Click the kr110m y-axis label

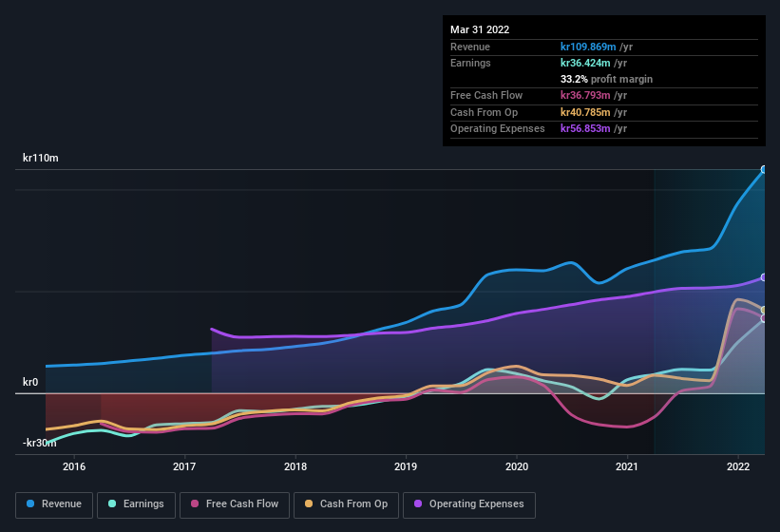coord(41,159)
